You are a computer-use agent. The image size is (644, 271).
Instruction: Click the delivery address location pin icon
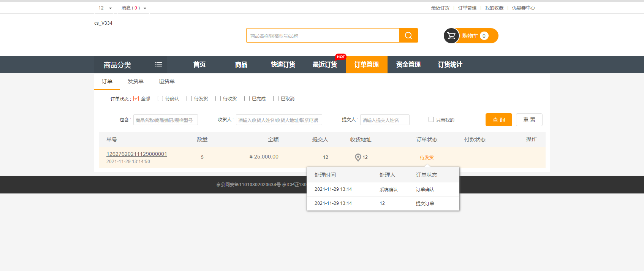pos(358,157)
